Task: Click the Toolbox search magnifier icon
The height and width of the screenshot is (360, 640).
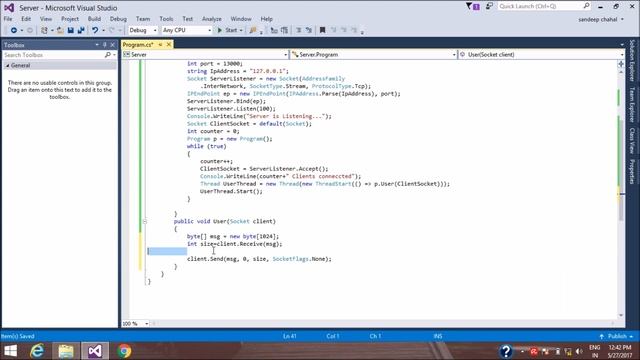Action: (x=108, y=55)
